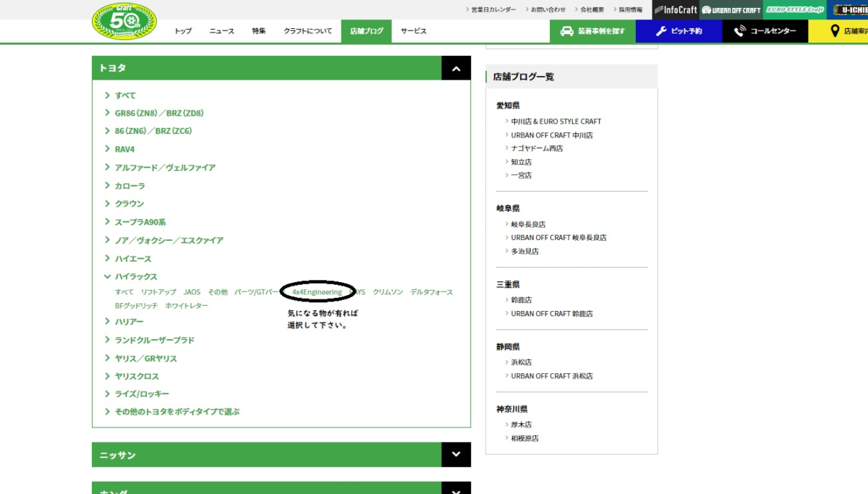Open the URBAN OFF CRAFT 浜松店 link
Image resolution: width=868 pixels, height=494 pixels.
(551, 376)
